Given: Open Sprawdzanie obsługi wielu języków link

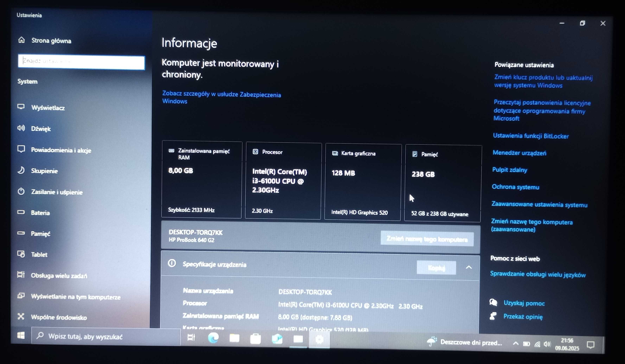Looking at the screenshot, I should coord(538,274).
